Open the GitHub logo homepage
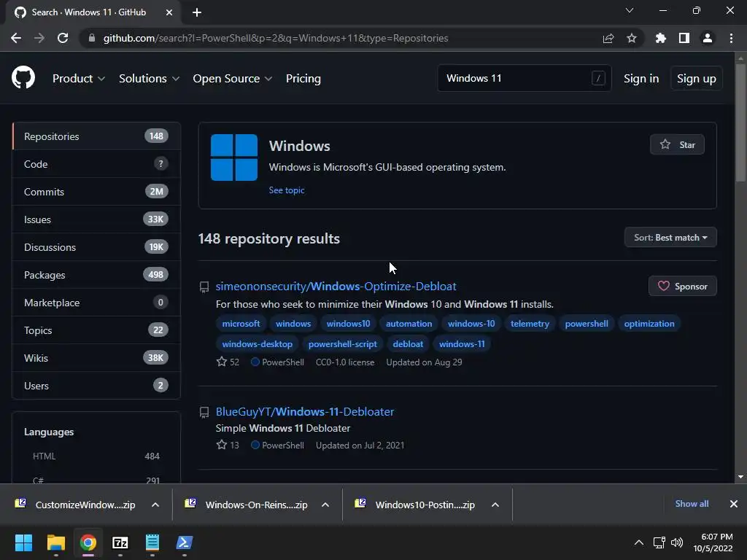 (x=23, y=78)
